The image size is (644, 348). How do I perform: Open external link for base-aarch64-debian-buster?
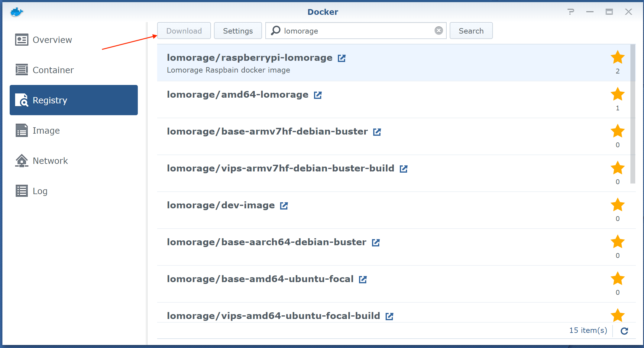376,242
